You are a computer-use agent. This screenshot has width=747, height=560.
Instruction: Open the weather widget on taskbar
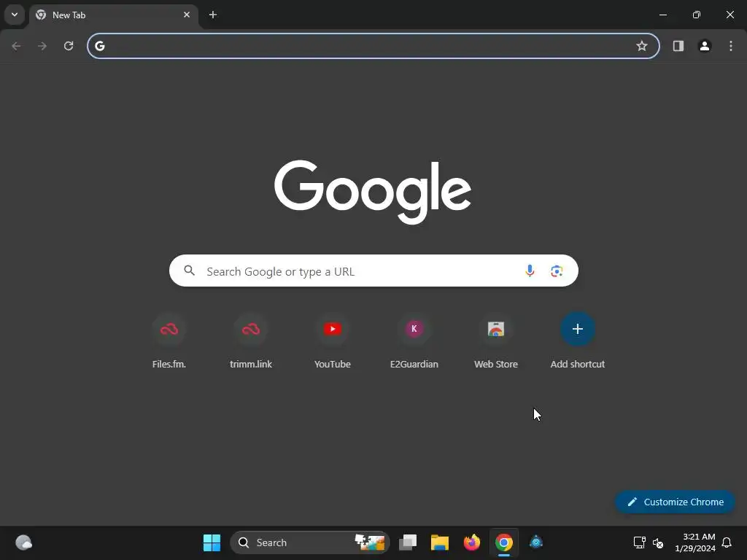23,542
